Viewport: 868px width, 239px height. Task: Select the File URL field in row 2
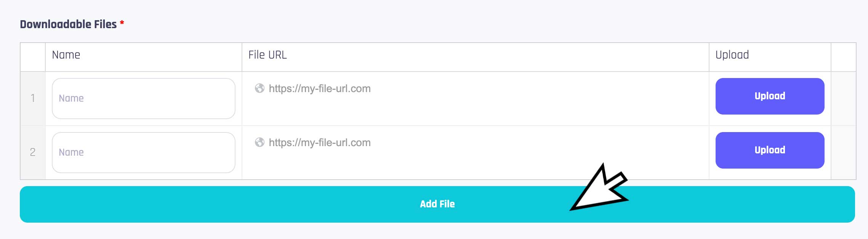[475, 143]
